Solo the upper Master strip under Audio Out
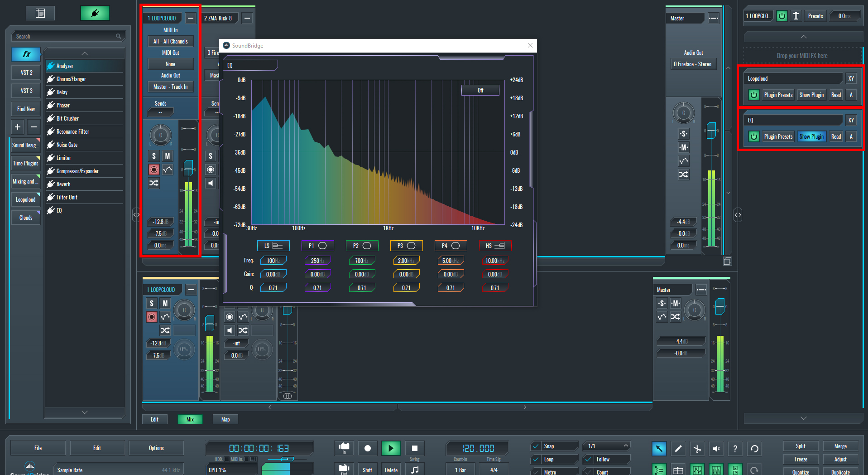 pyautogui.click(x=684, y=134)
